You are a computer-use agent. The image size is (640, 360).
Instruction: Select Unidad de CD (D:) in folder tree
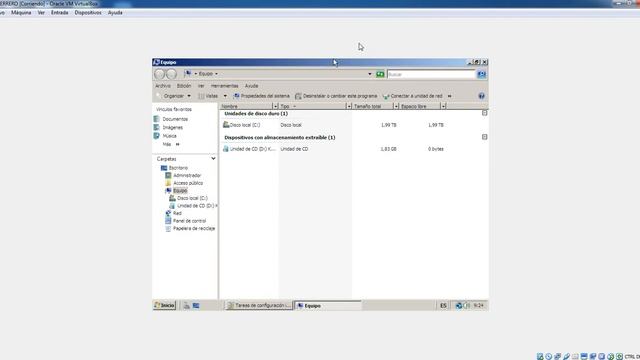[x=197, y=206]
